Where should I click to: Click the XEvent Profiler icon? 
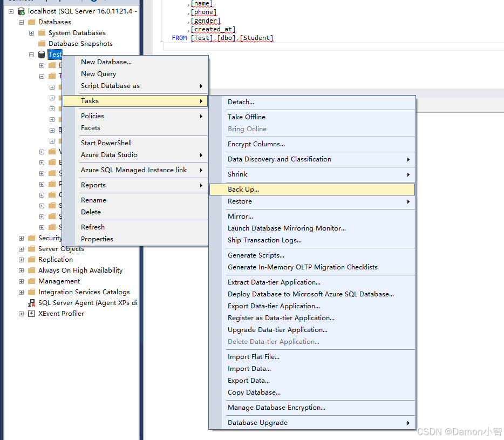32,314
